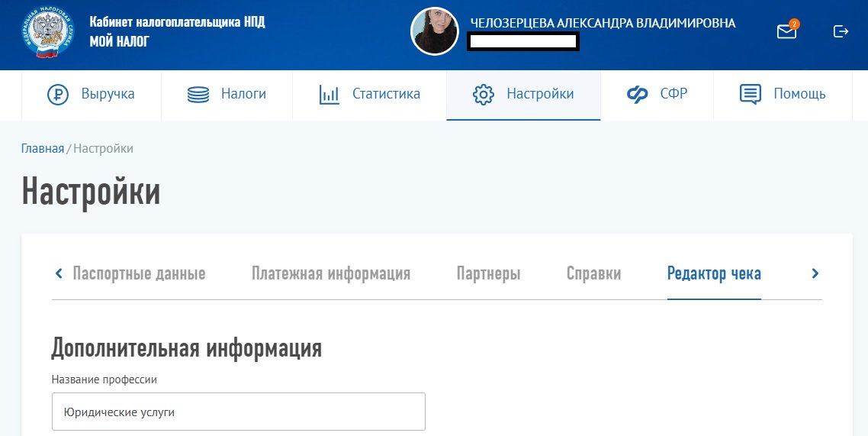868x436 pixels.
Task: Click the Federal Tax Service emblem logo
Action: pos(47,31)
